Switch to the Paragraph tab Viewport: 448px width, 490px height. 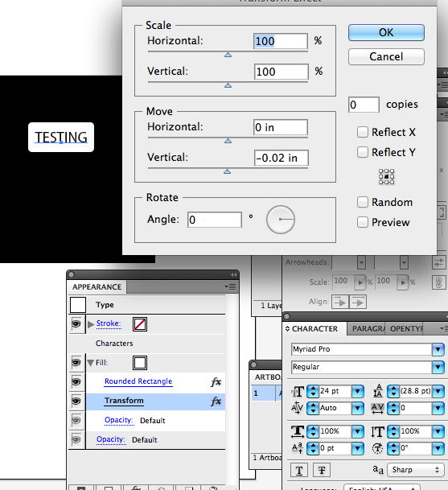point(368,329)
